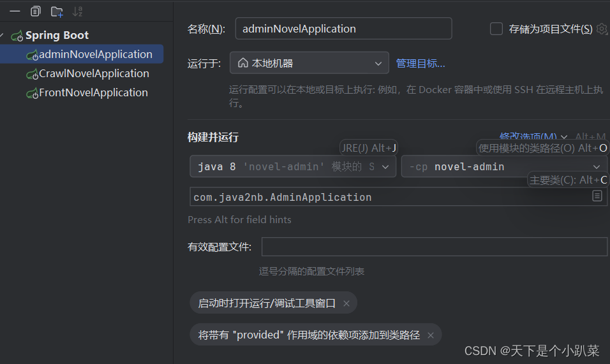
Task: Select adminNovelApplication in the configuration tree
Action: 82,54
